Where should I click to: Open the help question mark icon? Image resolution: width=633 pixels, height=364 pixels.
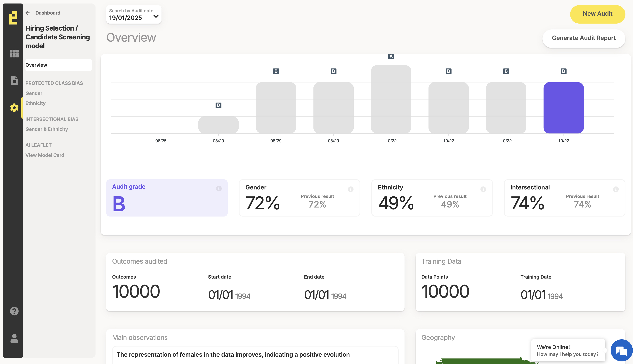click(x=14, y=311)
